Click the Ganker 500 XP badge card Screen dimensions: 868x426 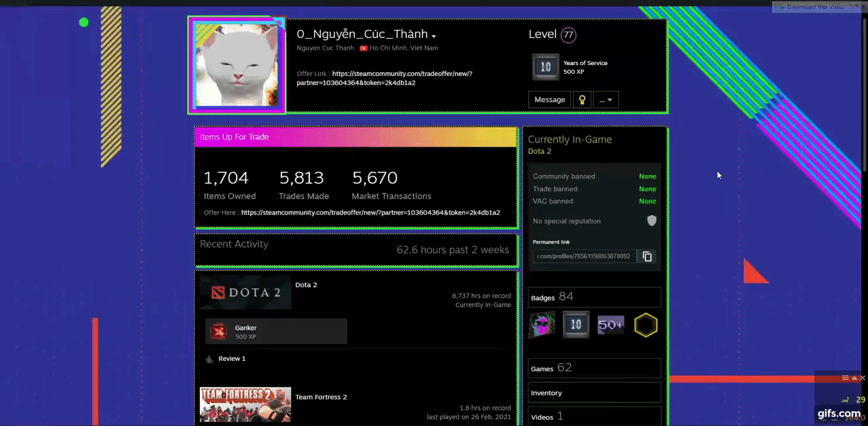[276, 331]
